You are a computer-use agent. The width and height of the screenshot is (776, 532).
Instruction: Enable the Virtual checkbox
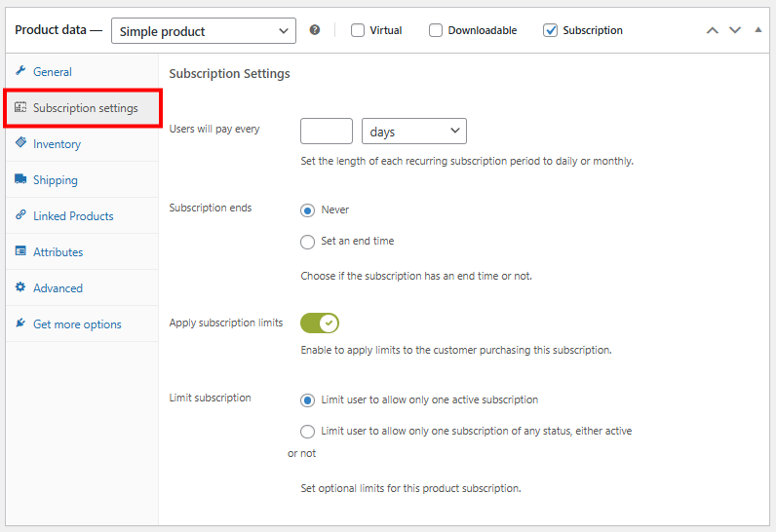pos(358,30)
